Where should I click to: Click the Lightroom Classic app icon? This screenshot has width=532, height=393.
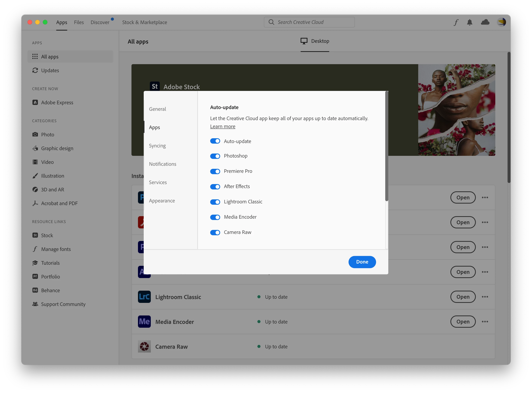pos(144,297)
